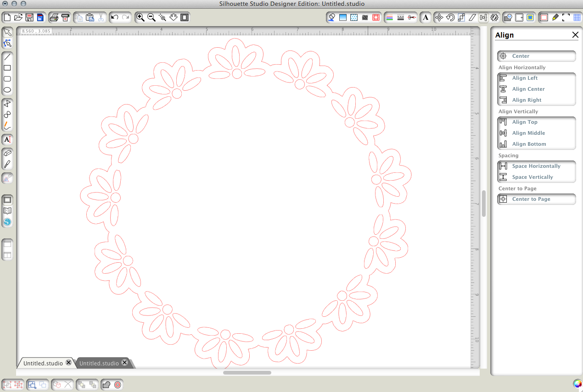Print the design with the printer icon
Screen dimensions: 583x392
tap(54, 17)
